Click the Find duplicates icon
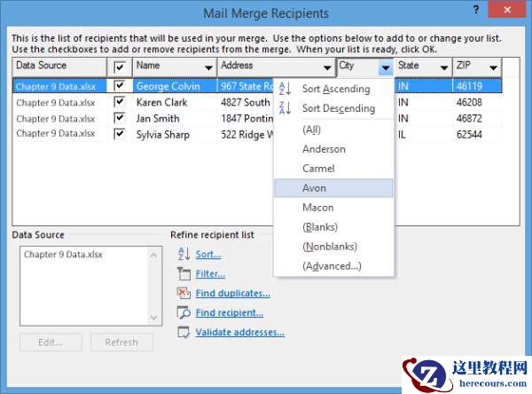Viewport: 532px width, 394px height. click(184, 293)
